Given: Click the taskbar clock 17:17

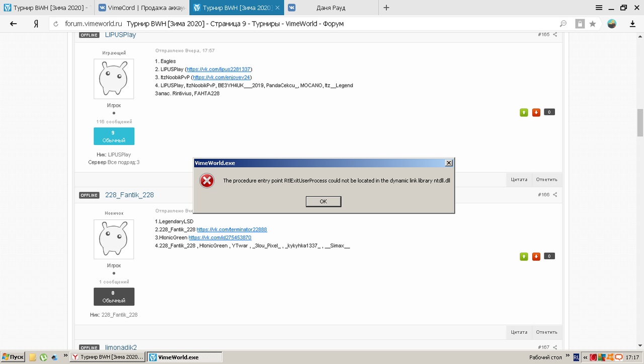Looking at the screenshot, I should [632, 357].
